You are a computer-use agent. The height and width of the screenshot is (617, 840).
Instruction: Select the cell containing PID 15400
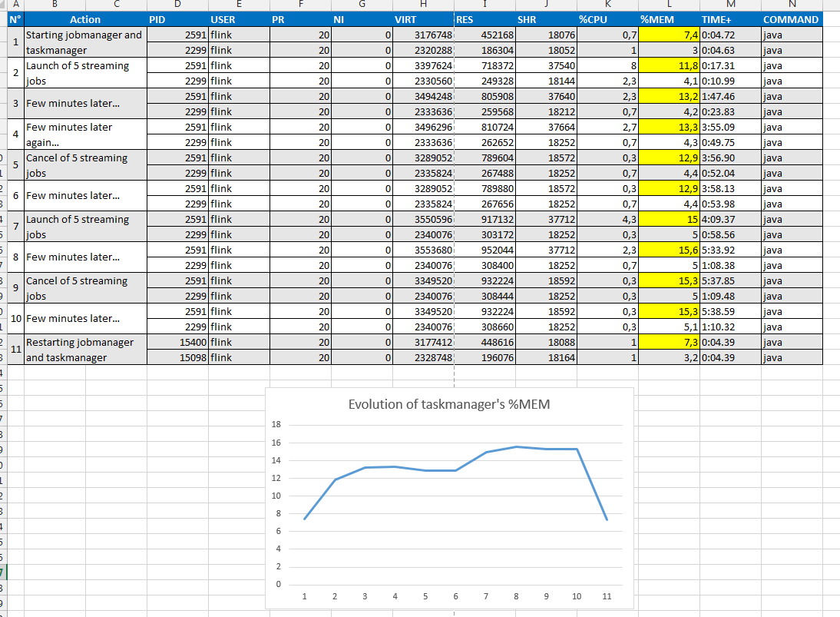click(177, 342)
